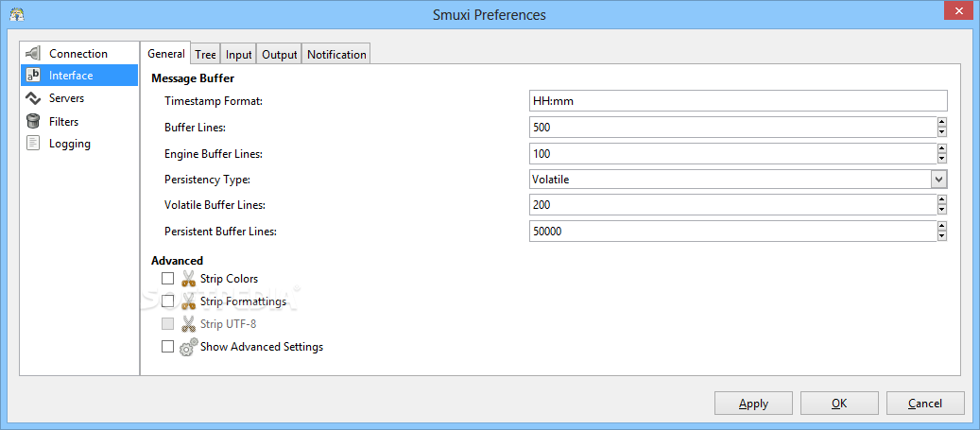Click the Timestamp Format input field
The height and width of the screenshot is (430, 980).
pos(738,100)
